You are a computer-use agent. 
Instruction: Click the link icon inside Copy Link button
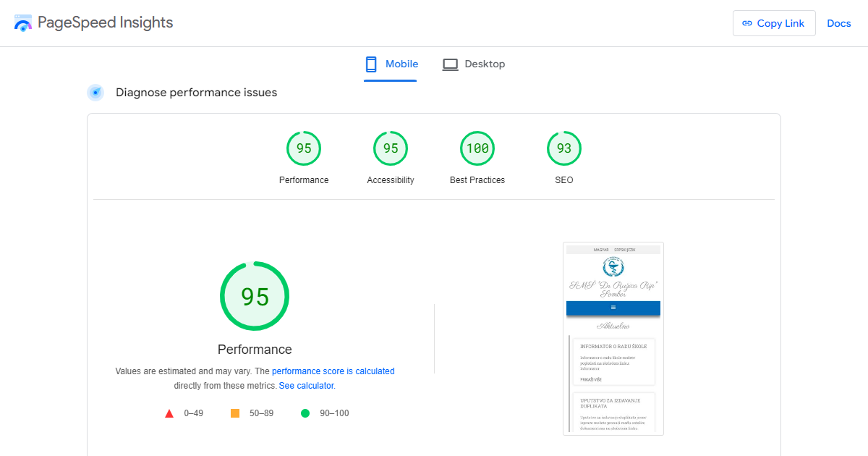coord(747,23)
